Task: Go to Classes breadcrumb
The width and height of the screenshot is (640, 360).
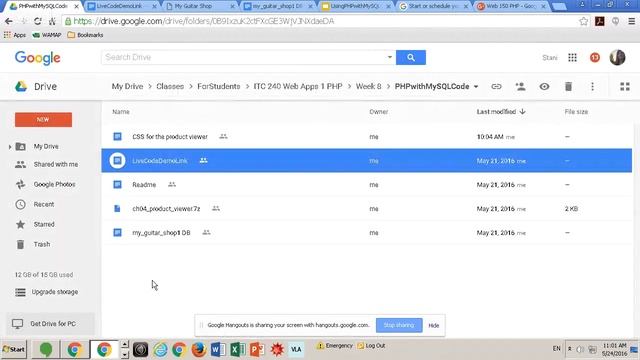Action: [170, 87]
